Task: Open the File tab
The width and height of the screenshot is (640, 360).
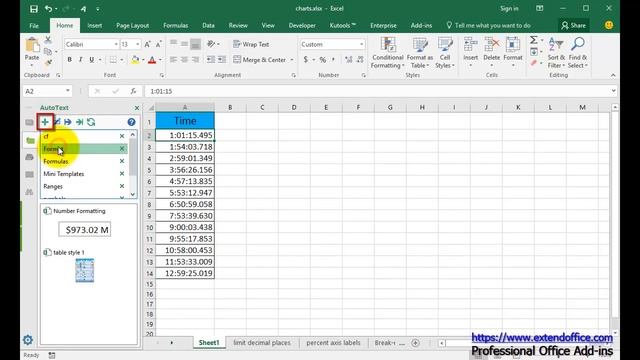Action: tap(34, 25)
